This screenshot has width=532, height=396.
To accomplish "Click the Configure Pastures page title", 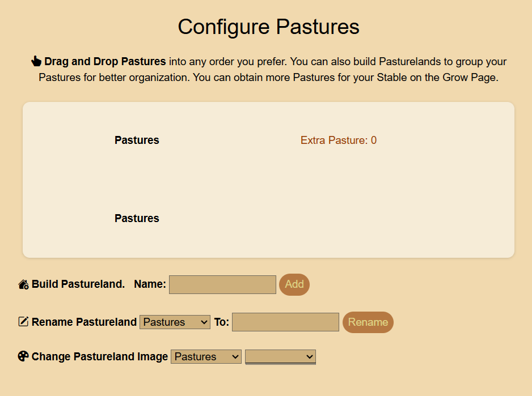I will (x=268, y=27).
